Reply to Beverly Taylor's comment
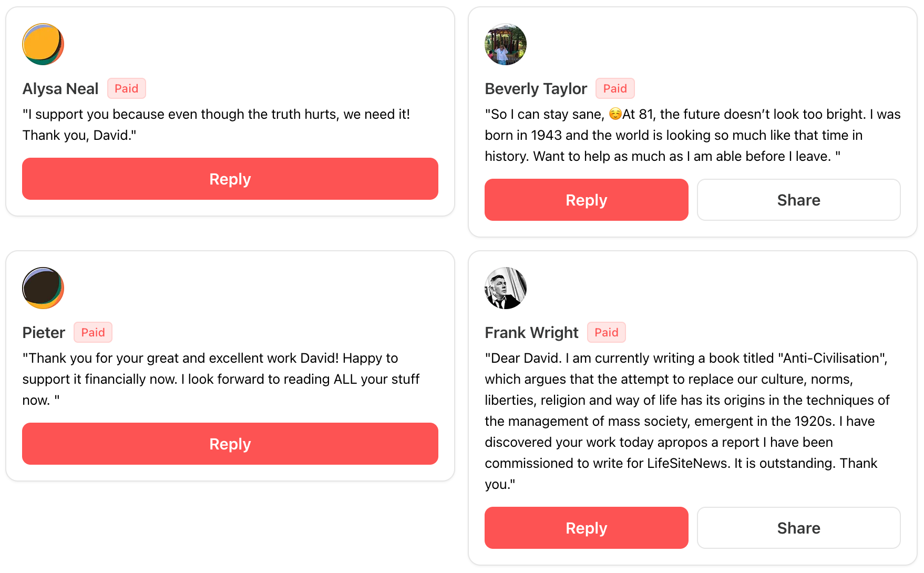This screenshot has width=924, height=573. [587, 200]
